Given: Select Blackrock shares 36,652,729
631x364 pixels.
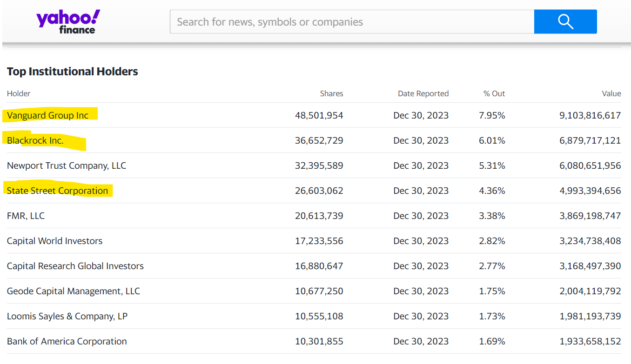Looking at the screenshot, I should tap(319, 140).
